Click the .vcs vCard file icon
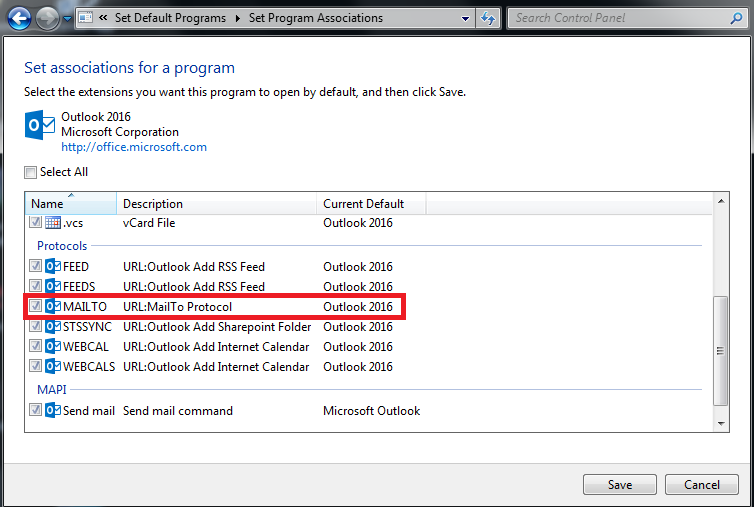 (x=54, y=222)
